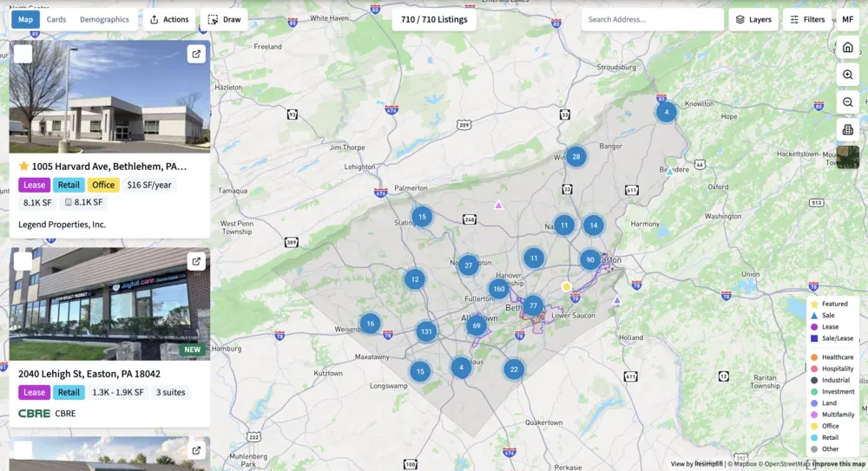Click the Draw button

[224, 19]
